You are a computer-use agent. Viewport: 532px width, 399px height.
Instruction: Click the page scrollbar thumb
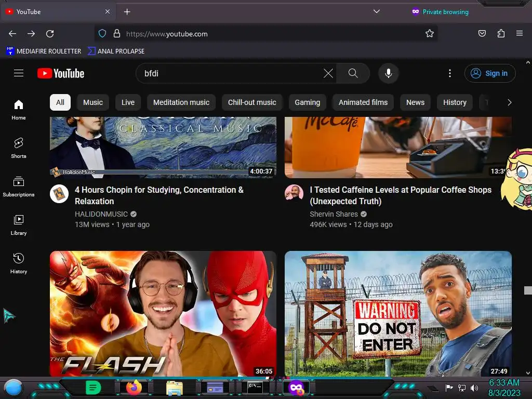coord(528,290)
